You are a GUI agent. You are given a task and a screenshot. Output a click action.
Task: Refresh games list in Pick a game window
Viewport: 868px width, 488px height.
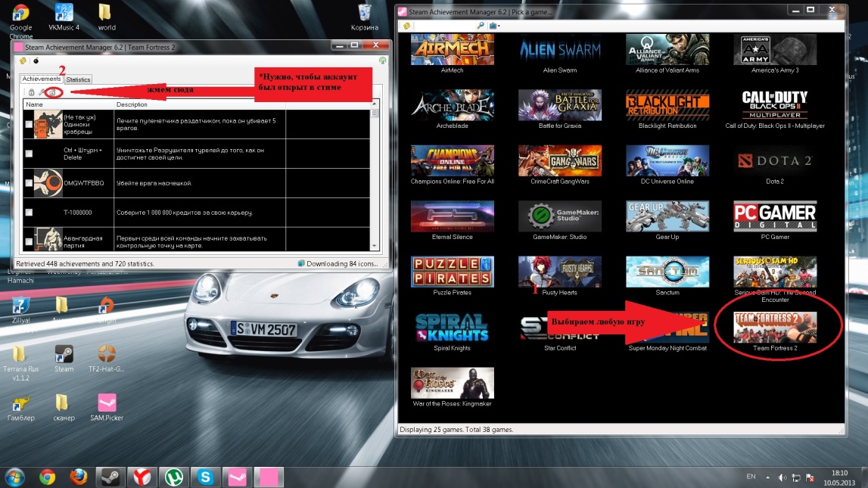click(406, 26)
